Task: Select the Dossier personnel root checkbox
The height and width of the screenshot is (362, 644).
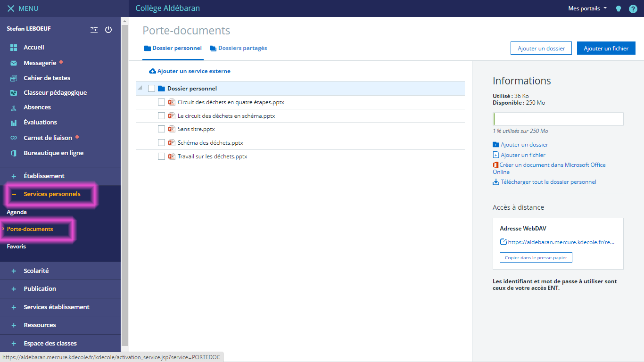Action: 151,89
